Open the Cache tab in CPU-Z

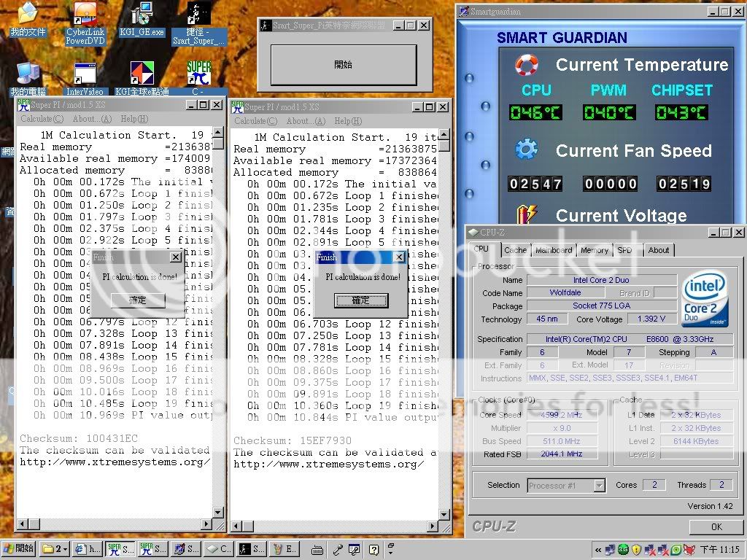tap(515, 250)
